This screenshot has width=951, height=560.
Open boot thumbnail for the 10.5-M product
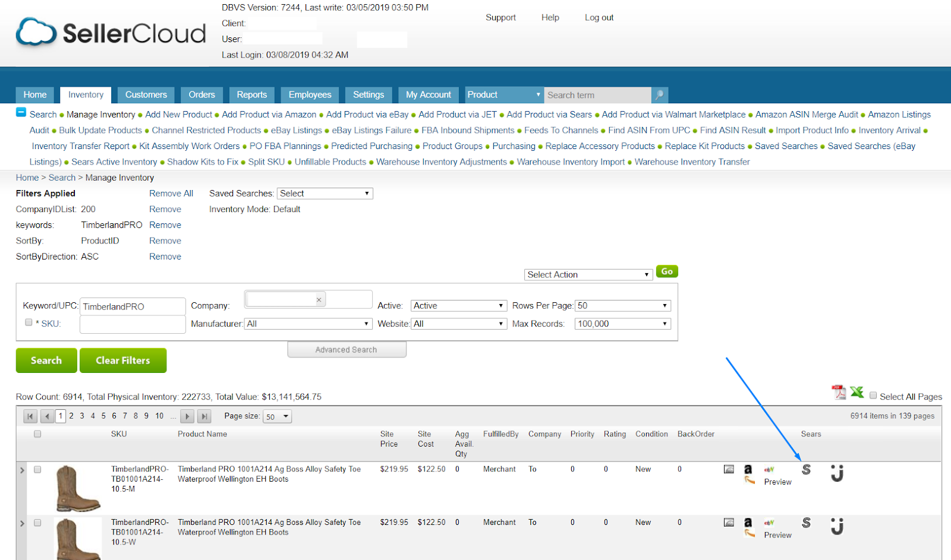pos(78,488)
